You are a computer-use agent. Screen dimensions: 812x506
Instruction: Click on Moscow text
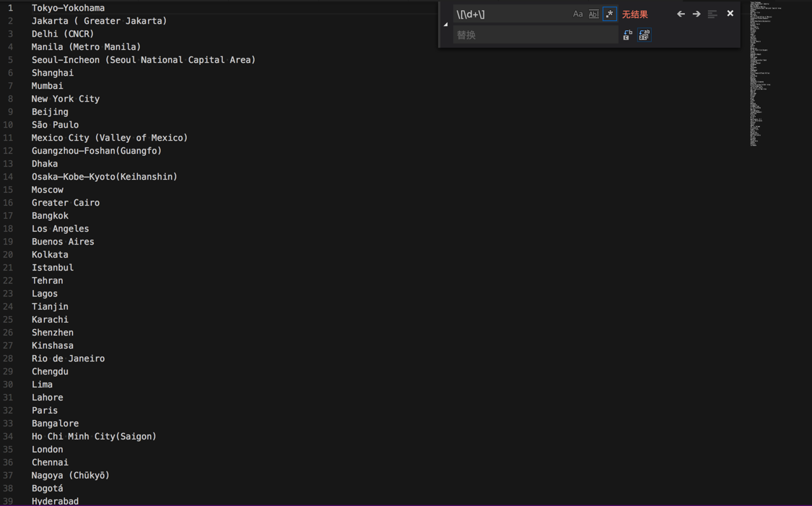click(x=47, y=190)
